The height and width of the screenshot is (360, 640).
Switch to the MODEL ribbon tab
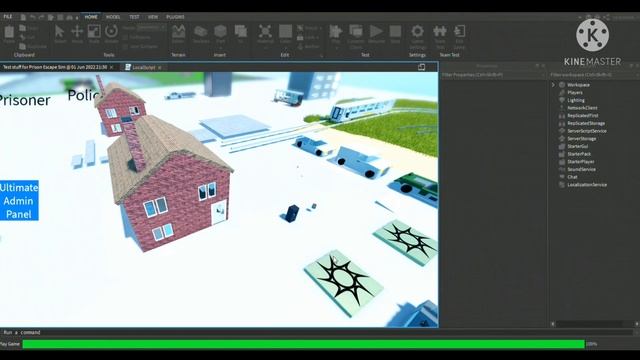click(113, 17)
